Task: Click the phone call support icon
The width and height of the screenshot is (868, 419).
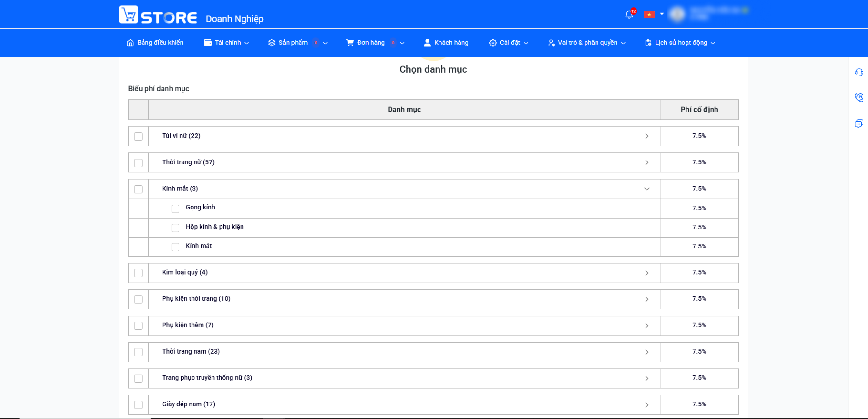Action: (x=859, y=98)
